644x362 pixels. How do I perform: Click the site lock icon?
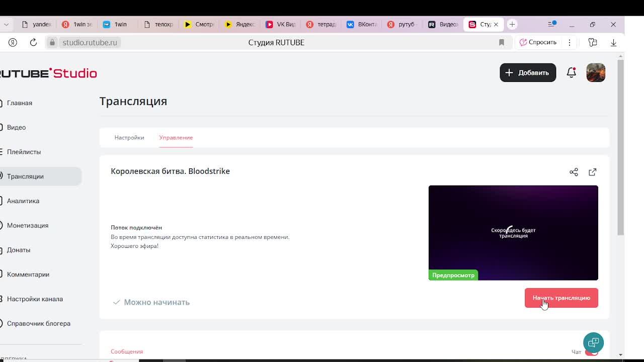point(52,42)
